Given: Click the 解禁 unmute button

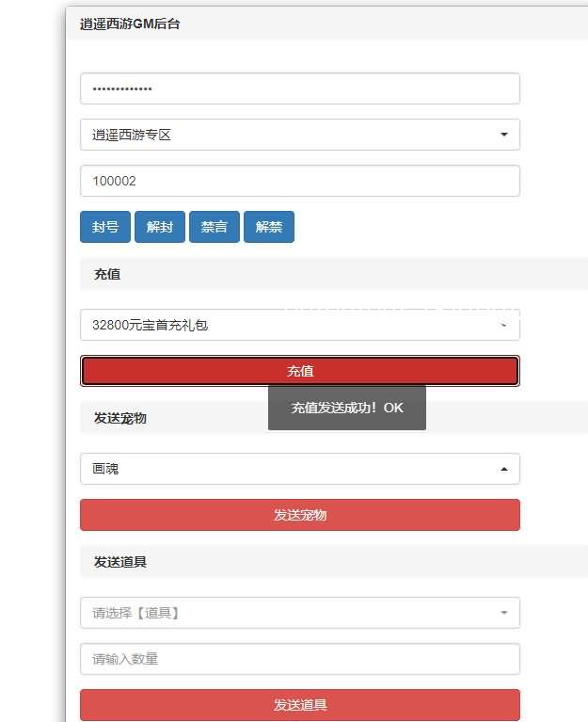Looking at the screenshot, I should (x=269, y=227).
